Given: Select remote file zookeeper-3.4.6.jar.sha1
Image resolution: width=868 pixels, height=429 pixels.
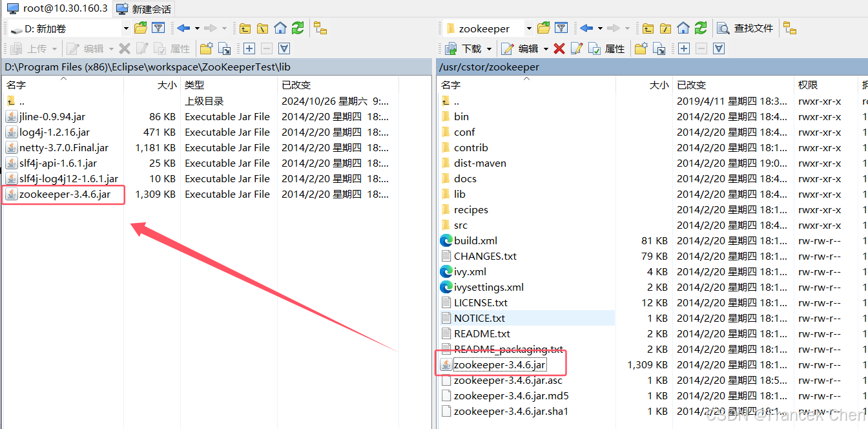Looking at the screenshot, I should [x=511, y=412].
